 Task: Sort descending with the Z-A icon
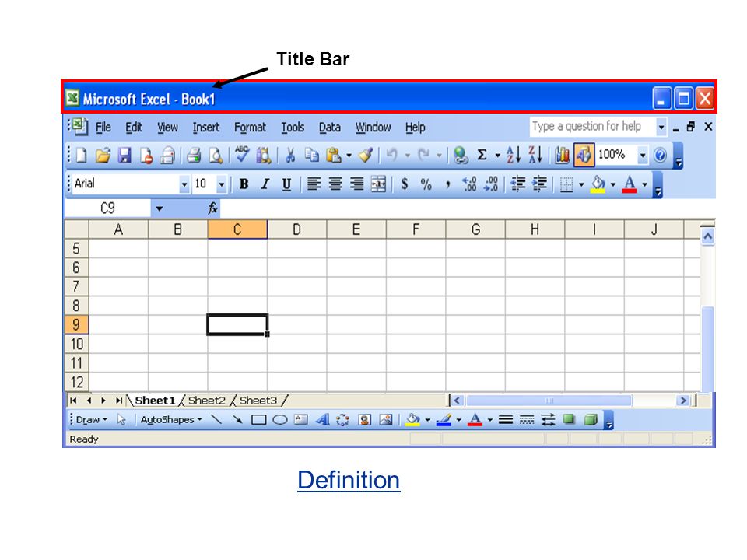pos(535,156)
